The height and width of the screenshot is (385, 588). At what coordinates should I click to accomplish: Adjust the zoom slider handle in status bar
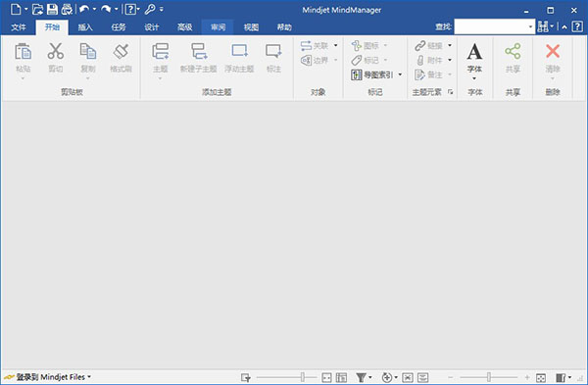pyautogui.click(x=489, y=377)
